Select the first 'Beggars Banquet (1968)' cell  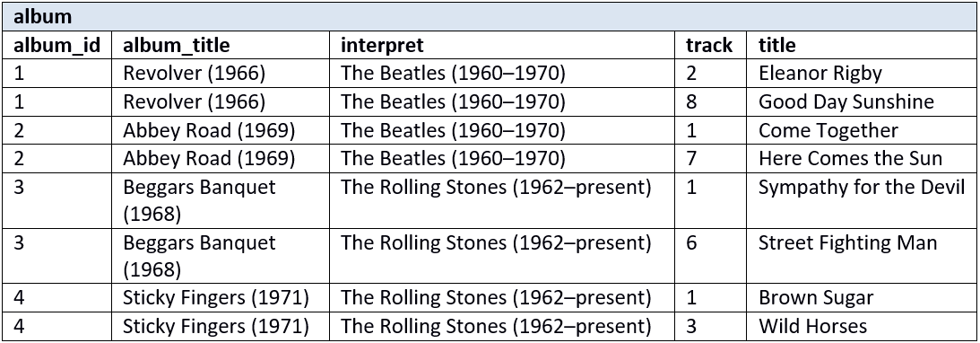[221, 201]
